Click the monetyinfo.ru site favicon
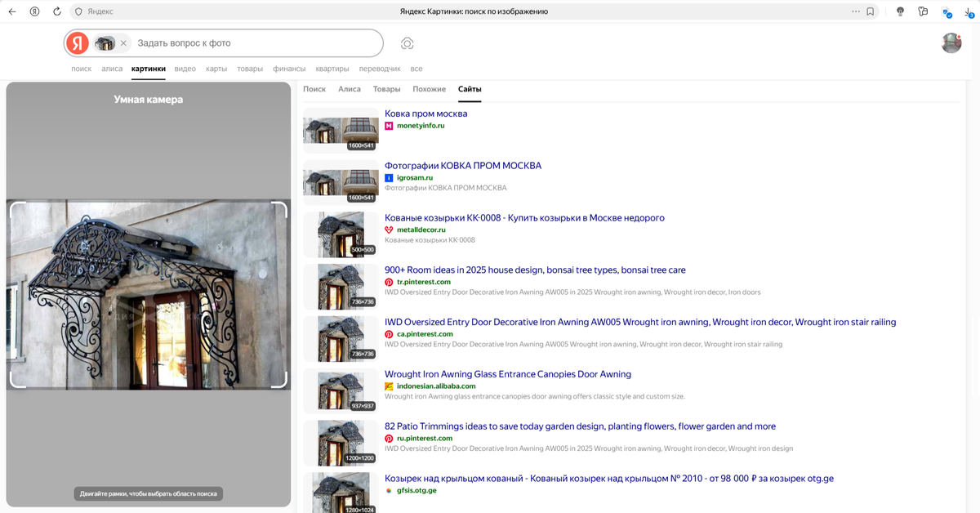The width and height of the screenshot is (980, 513). (389, 126)
